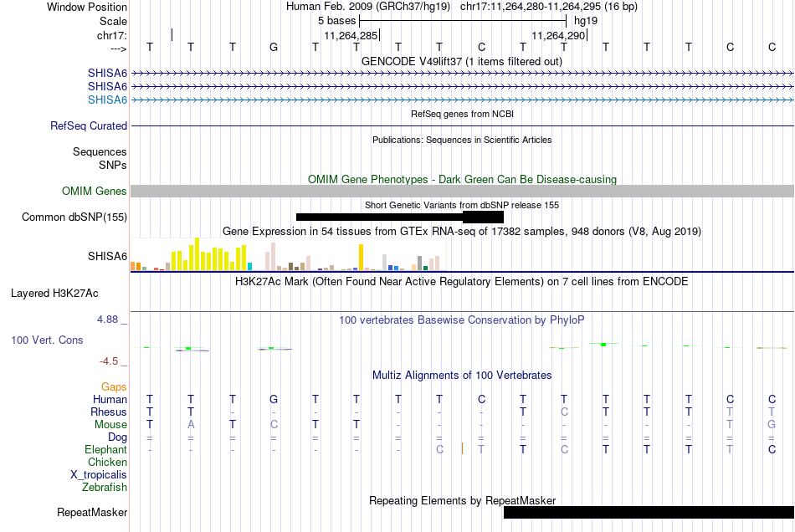795x532 pixels.
Task: Click the Sequences publications track label
Action: [x=100, y=151]
